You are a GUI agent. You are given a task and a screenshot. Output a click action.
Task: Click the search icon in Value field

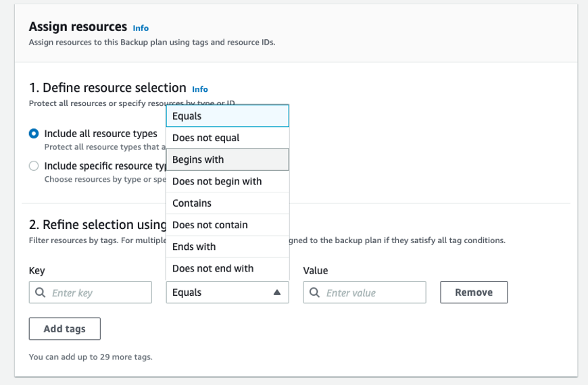315,292
